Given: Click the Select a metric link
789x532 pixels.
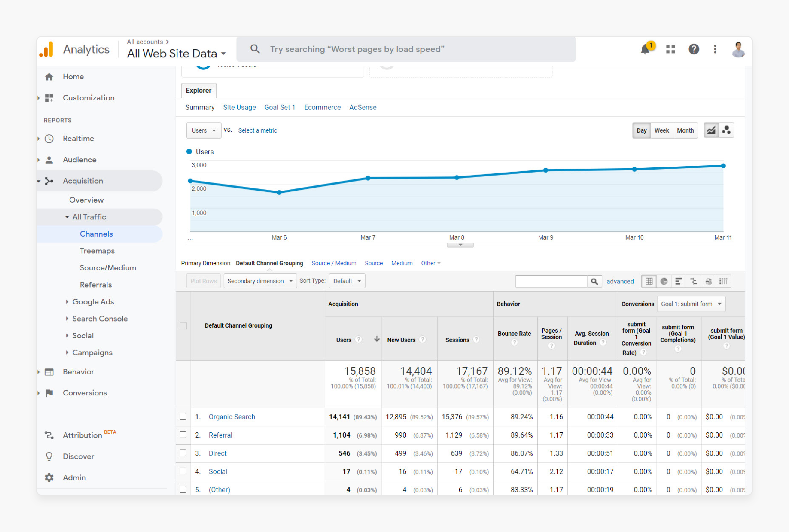Looking at the screenshot, I should coord(257,131).
